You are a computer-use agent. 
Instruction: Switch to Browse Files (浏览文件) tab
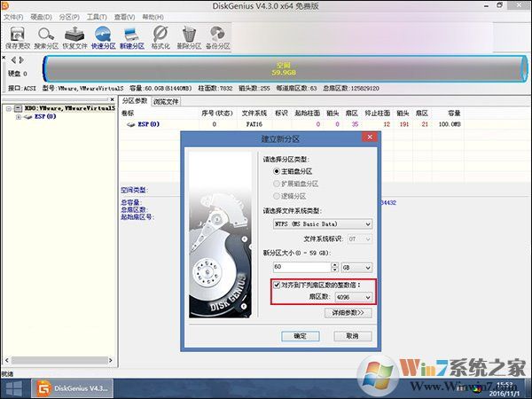[166, 101]
